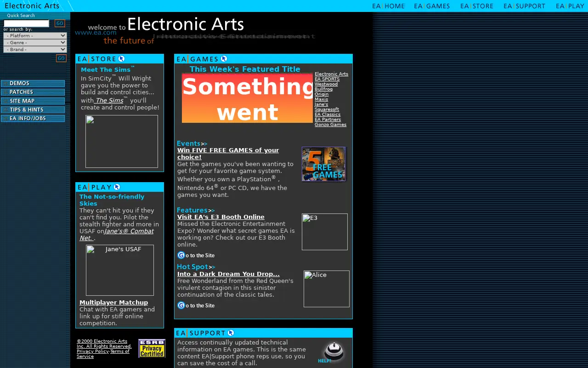Click the Alice thumbnail image
Image resolution: width=588 pixels, height=368 pixels.
327,289
